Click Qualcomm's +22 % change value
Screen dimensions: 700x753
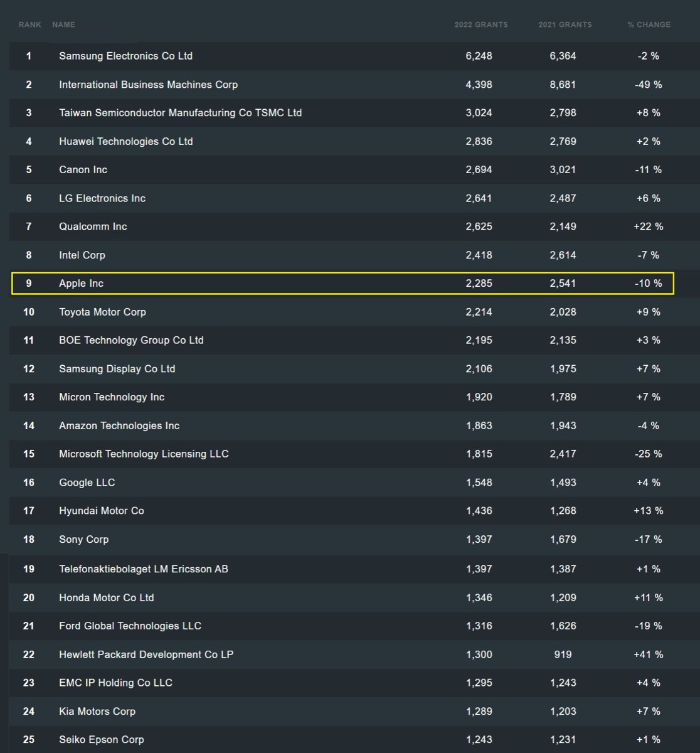point(649,227)
